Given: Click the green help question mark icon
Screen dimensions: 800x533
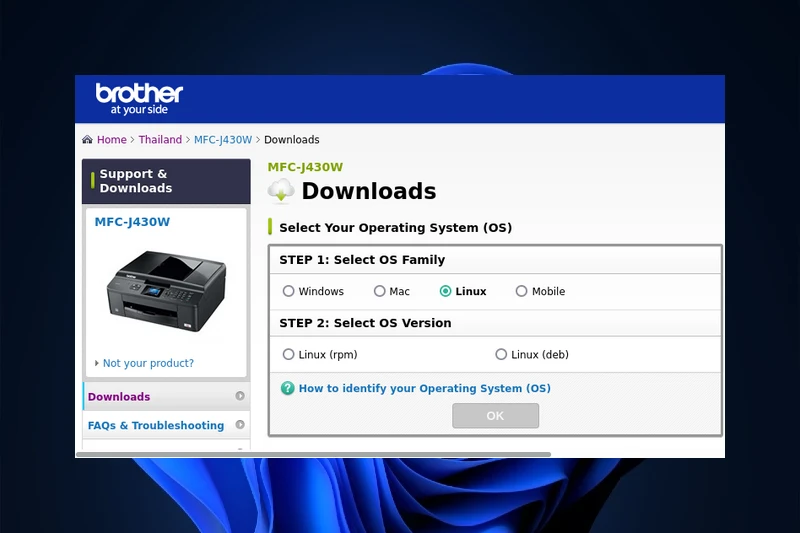Looking at the screenshot, I should click(x=288, y=388).
